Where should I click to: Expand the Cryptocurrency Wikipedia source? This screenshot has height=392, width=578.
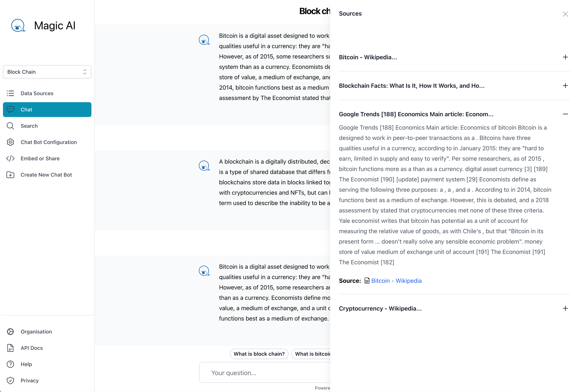coord(565,308)
